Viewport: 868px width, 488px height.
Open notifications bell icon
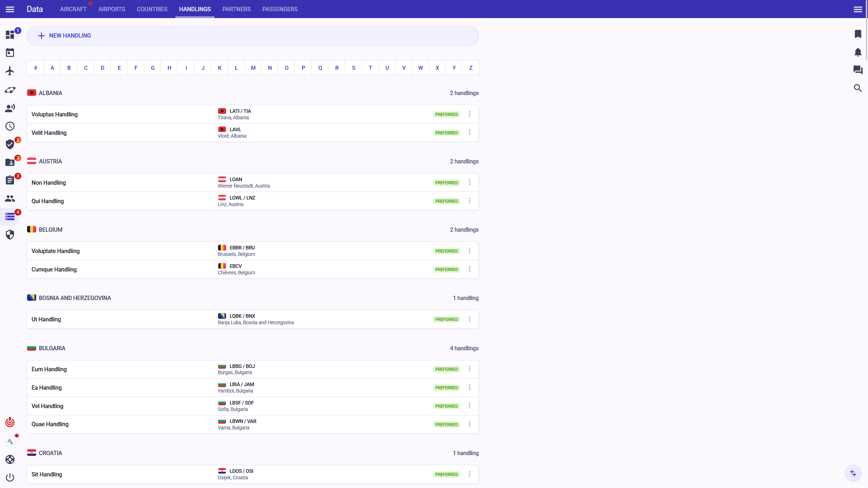[x=858, y=52]
